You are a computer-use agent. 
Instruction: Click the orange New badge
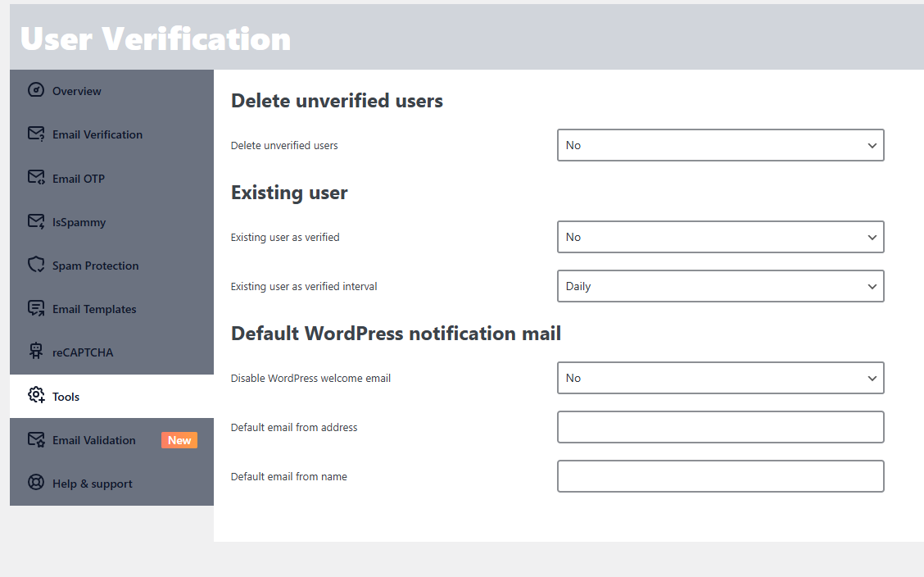tap(179, 440)
